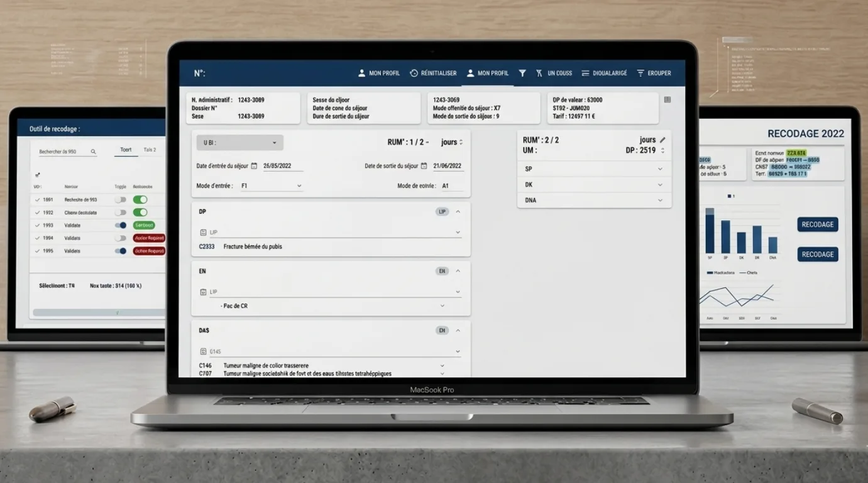Click the progress bar at the bottom of recodage panel
The height and width of the screenshot is (483, 868).
[x=97, y=313]
